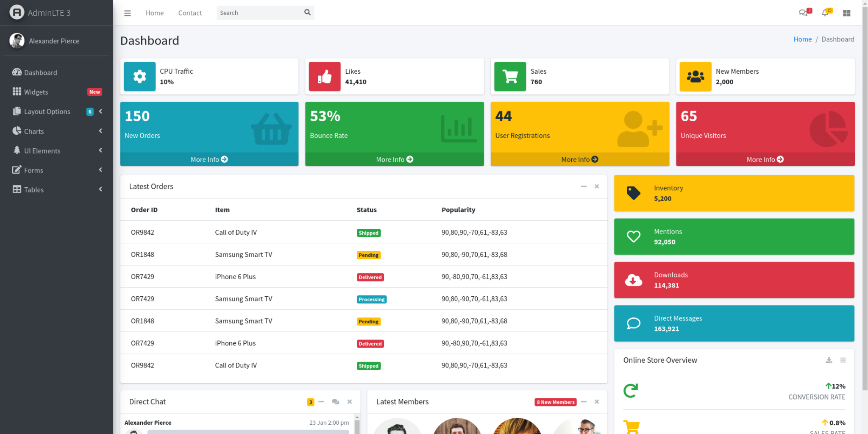The height and width of the screenshot is (434, 868).
Task: Click the hamburger sidebar toggle icon
Action: 127,13
